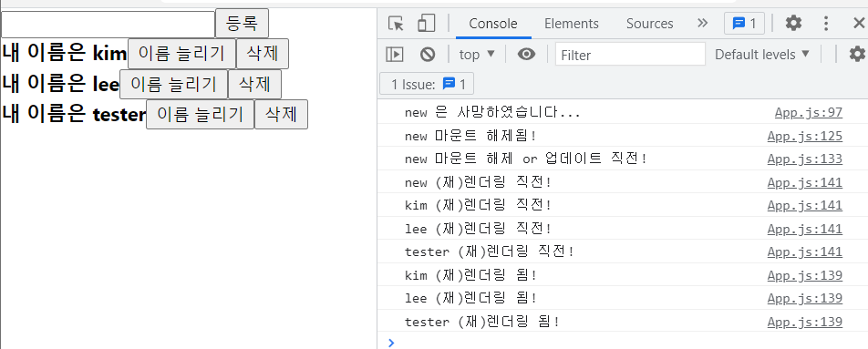Open App.js:141 link on new 렌더링 직전 row
Viewport: 868px width, 349px height.
click(805, 182)
